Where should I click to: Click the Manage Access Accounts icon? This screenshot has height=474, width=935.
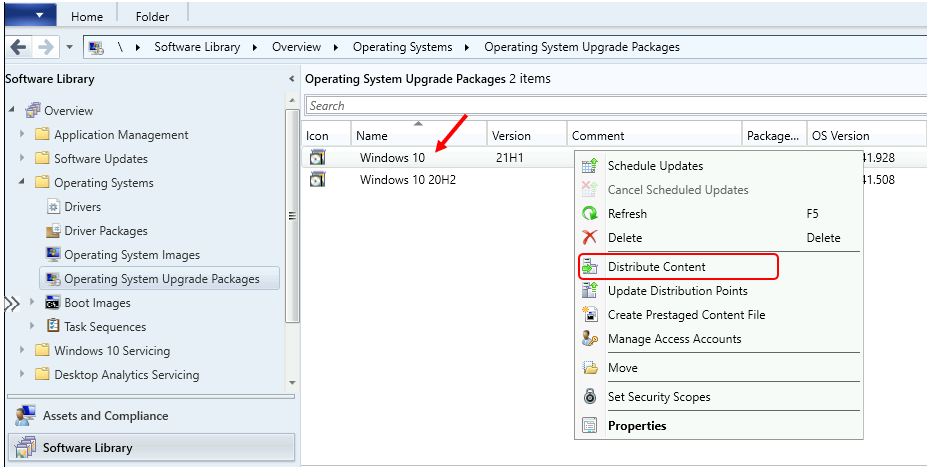[590, 339]
